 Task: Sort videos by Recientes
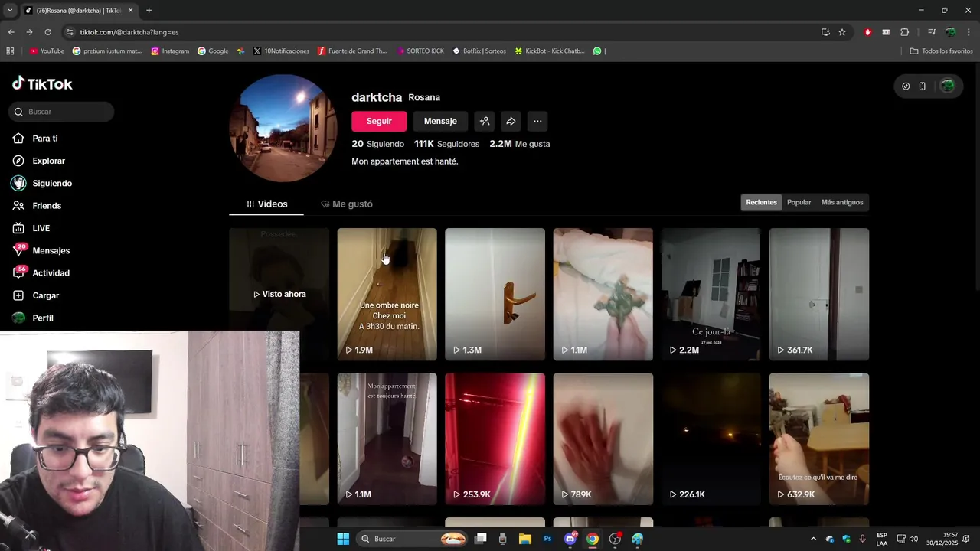point(761,203)
